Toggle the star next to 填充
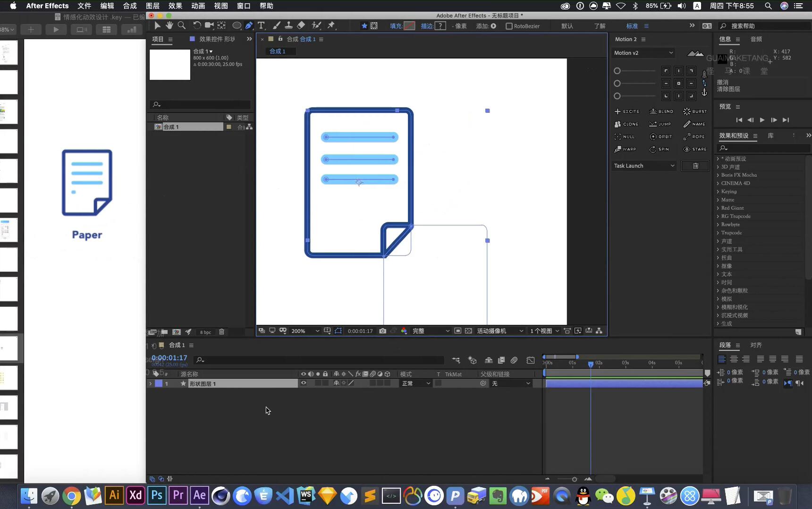 tap(364, 26)
